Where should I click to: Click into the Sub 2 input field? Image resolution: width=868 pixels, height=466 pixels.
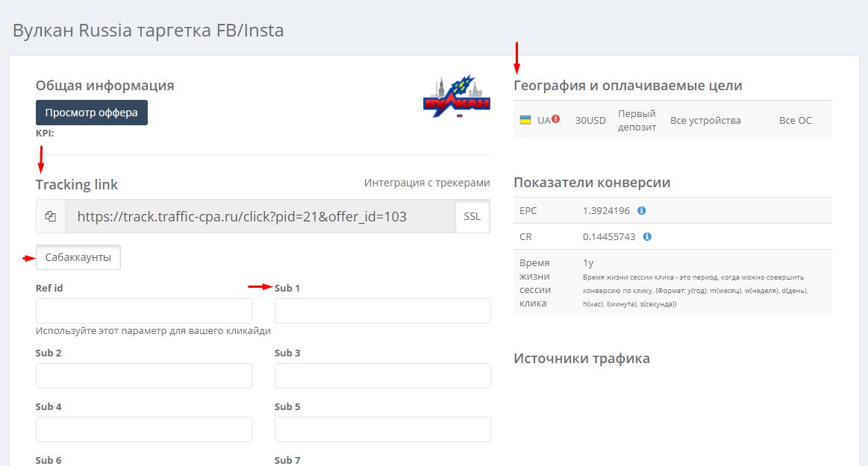[144, 376]
